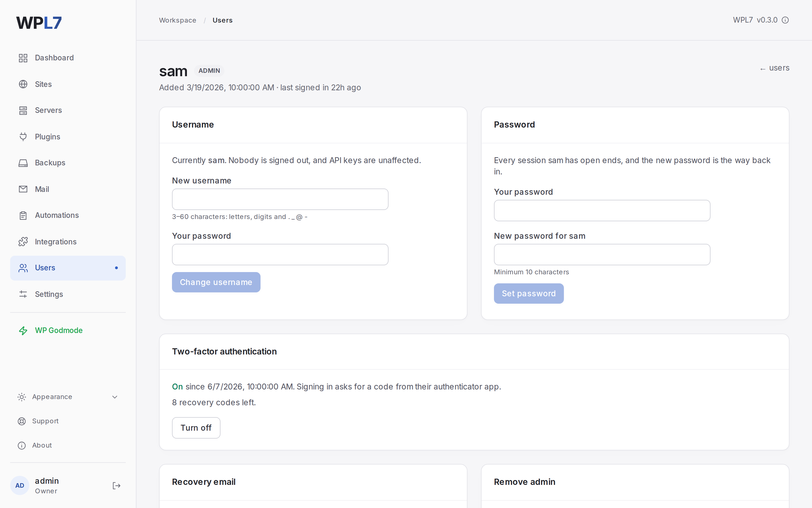Click the AD avatar circle
This screenshot has height=508, width=812.
pos(20,485)
